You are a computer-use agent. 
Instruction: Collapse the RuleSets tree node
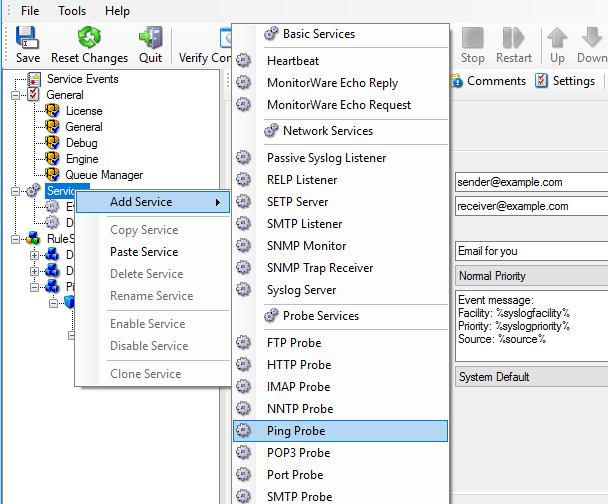(15, 239)
